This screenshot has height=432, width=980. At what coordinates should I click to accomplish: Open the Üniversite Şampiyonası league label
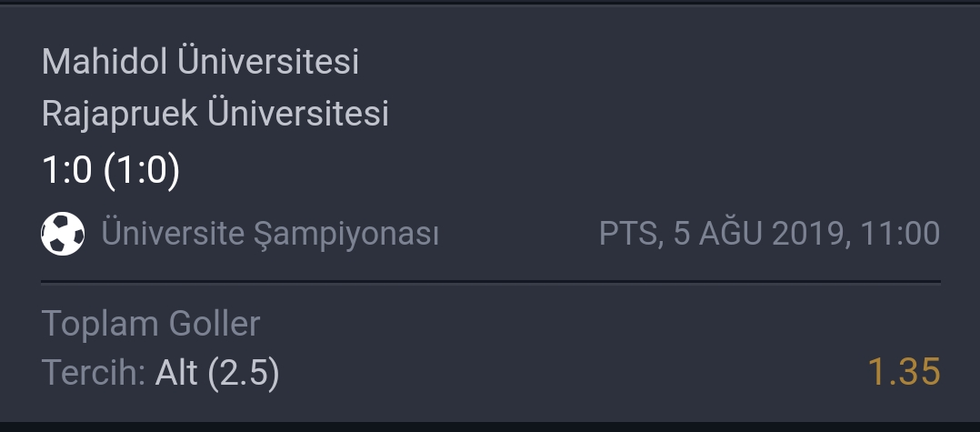tap(270, 235)
